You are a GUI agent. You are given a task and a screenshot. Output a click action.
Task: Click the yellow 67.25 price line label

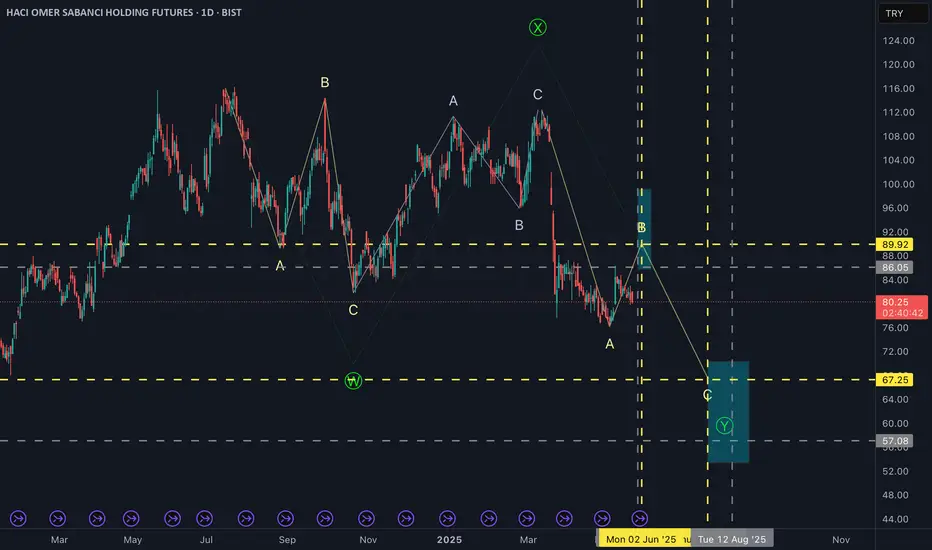click(895, 379)
